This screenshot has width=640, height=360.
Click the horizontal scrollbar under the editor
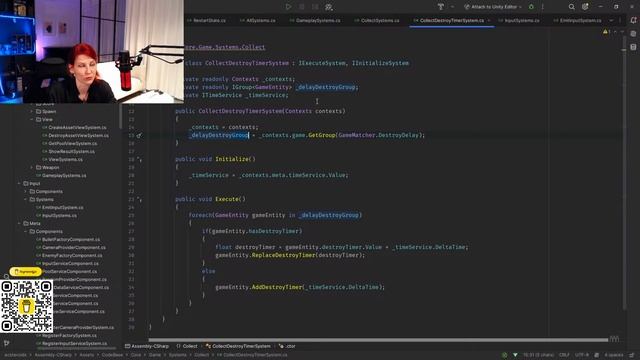378,340
